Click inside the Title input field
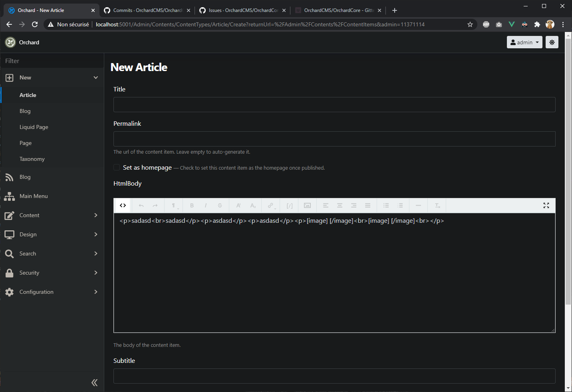Image resolution: width=572 pixels, height=392 pixels. (334, 104)
